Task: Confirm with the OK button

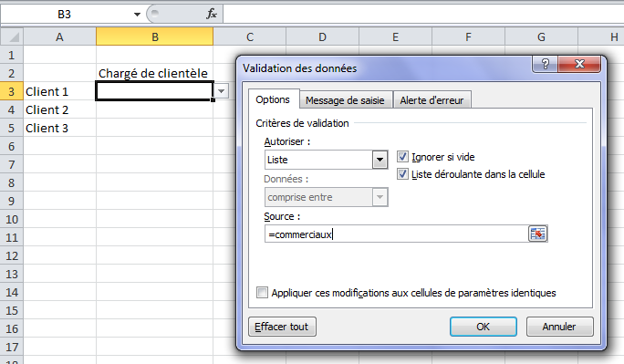Action: [484, 327]
